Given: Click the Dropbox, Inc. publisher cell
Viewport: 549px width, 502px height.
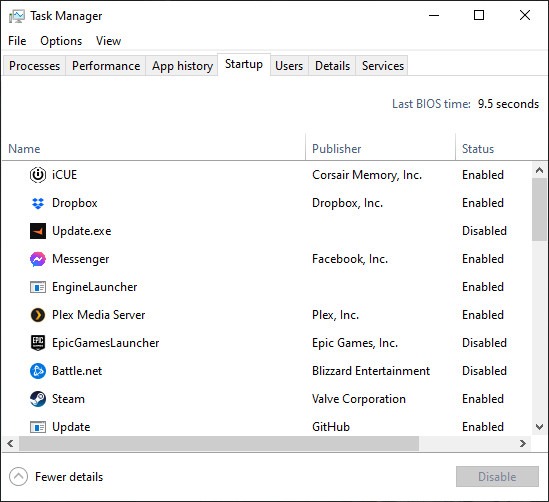Looking at the screenshot, I should (x=347, y=203).
